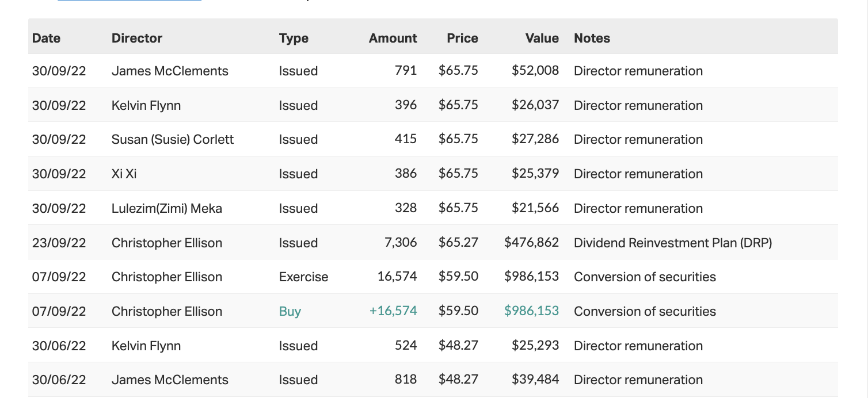The width and height of the screenshot is (868, 398).
Task: Select the $52,008 value cell
Action: 535,71
